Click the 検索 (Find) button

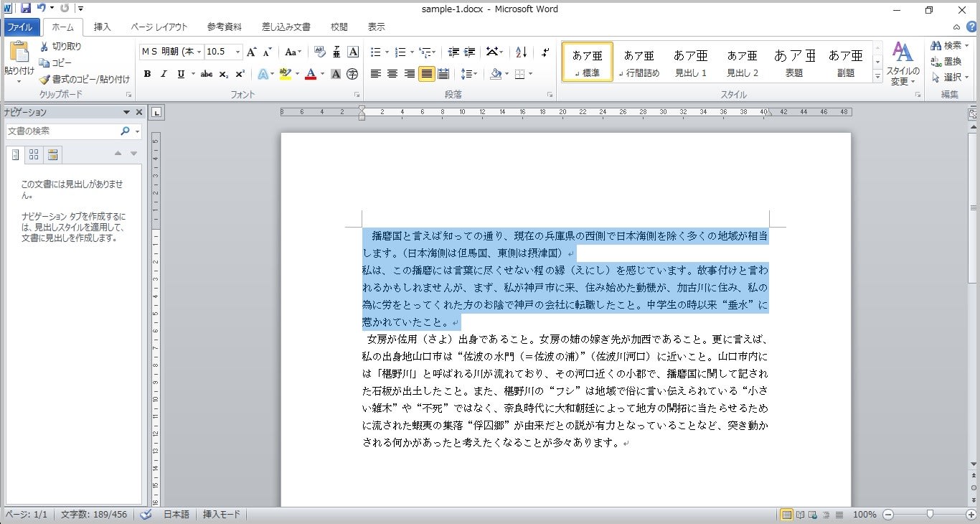[x=950, y=46]
